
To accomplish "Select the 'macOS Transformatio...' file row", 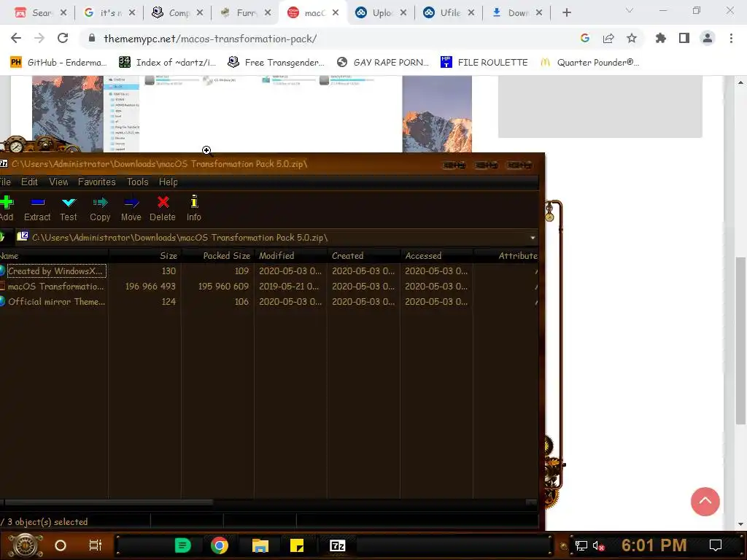I will pos(269,286).
